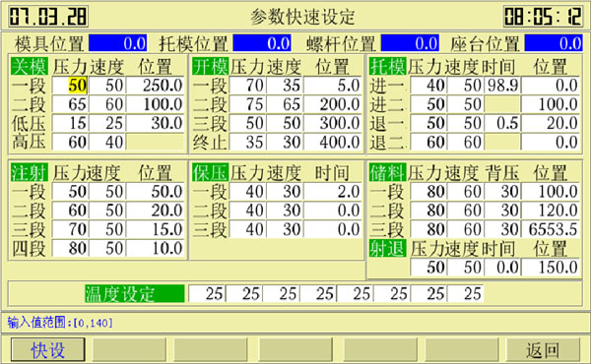Click the green 温度设定 label
591x364 pixels.
[135, 293]
